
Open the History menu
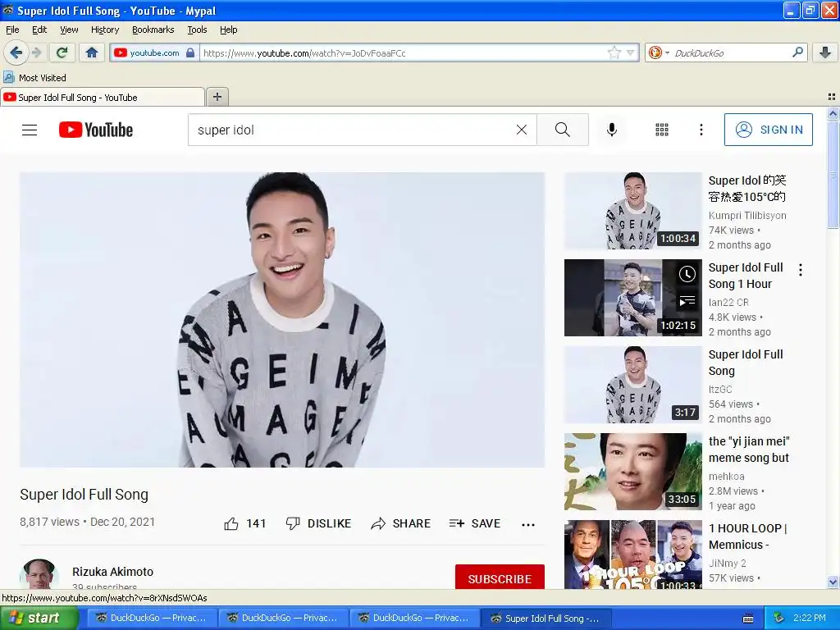105,30
